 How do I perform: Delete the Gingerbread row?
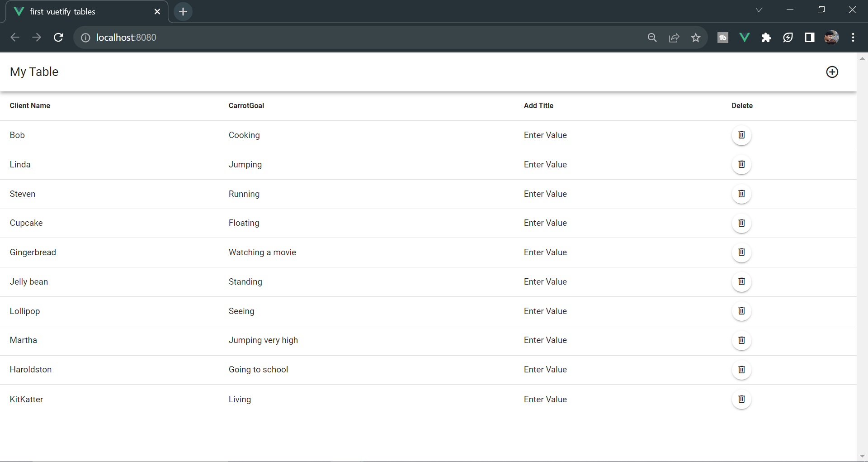click(741, 252)
